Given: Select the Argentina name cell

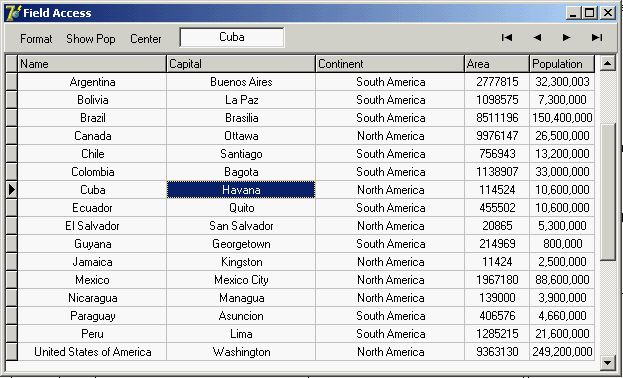Looking at the screenshot, I should point(92,82).
